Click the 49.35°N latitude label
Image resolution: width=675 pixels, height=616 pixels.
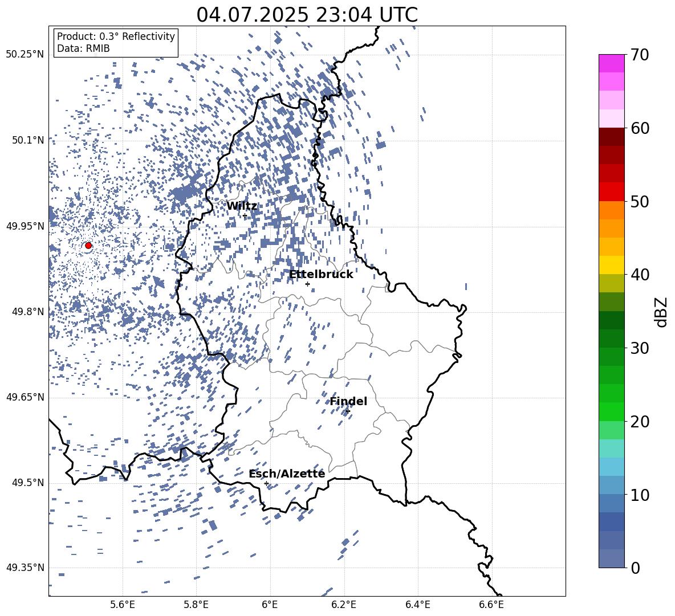[x=26, y=568]
